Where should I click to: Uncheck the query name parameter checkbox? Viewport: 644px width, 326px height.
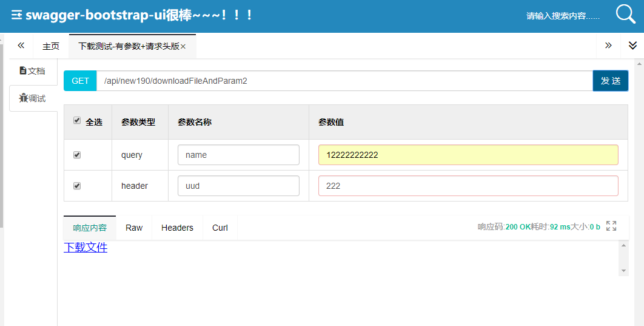[77, 155]
